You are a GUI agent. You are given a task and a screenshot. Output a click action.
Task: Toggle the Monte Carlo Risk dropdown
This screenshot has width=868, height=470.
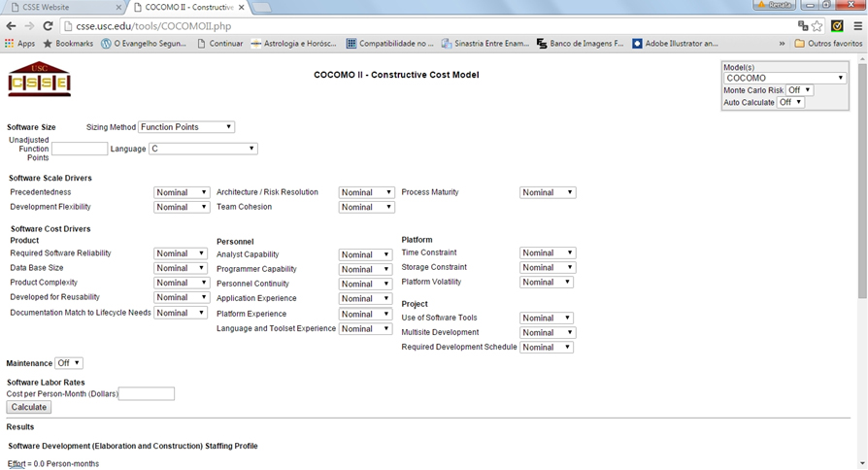click(x=799, y=90)
